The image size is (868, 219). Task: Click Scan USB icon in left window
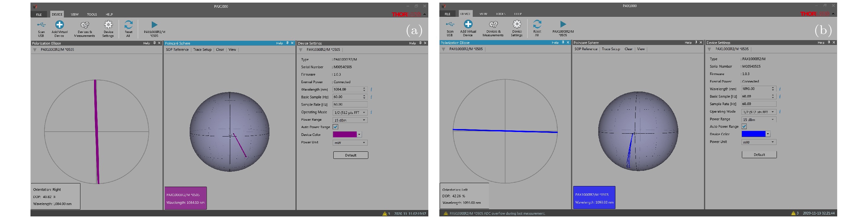(x=41, y=25)
